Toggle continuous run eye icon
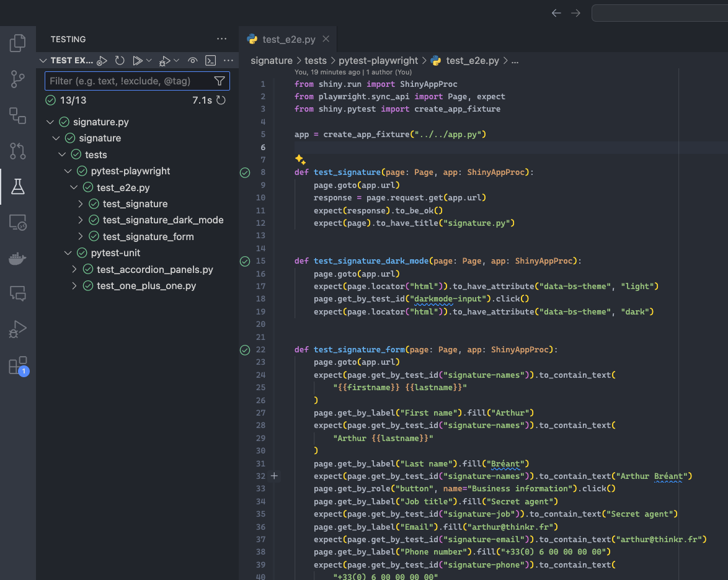This screenshot has width=728, height=580. click(193, 60)
